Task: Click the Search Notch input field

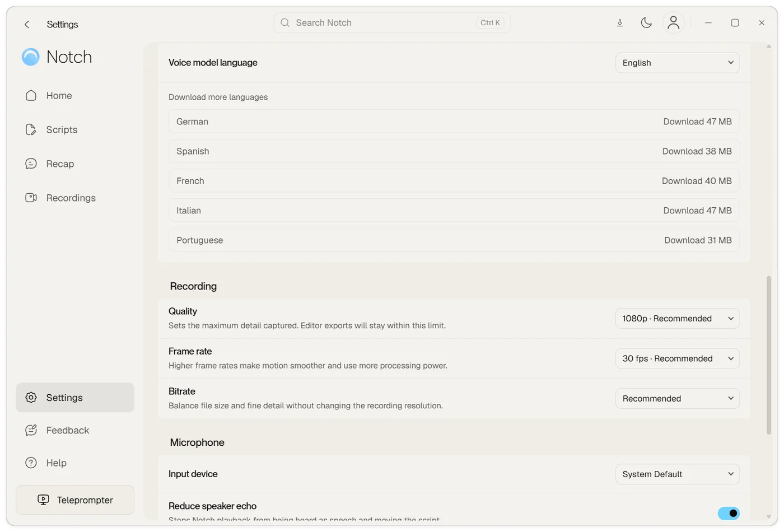Action: 391,22
